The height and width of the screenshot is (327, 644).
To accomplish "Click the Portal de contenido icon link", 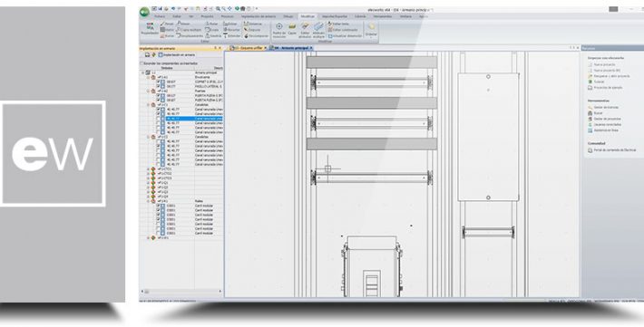I will (590, 150).
